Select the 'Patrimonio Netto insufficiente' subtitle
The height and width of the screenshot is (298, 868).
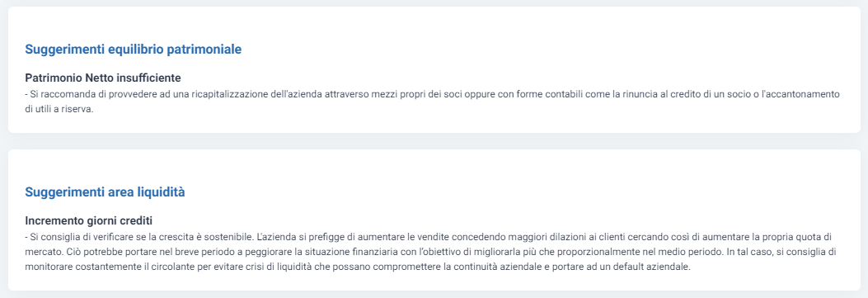[x=103, y=78]
